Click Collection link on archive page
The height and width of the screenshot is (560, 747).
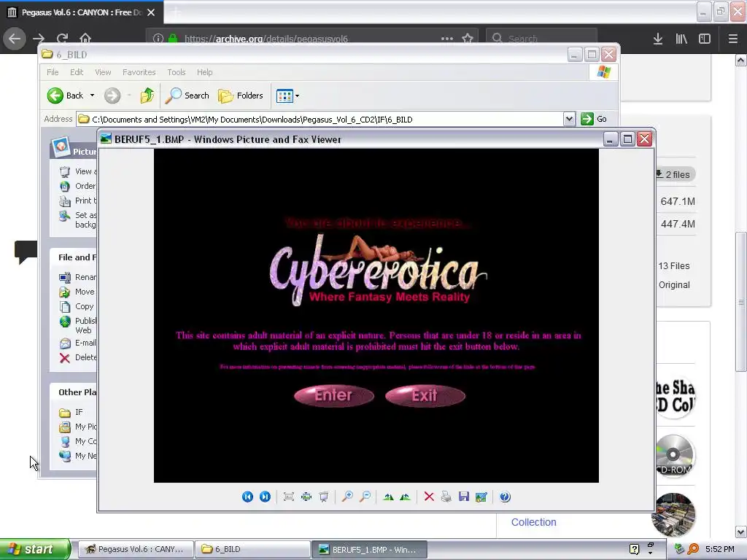(x=533, y=522)
